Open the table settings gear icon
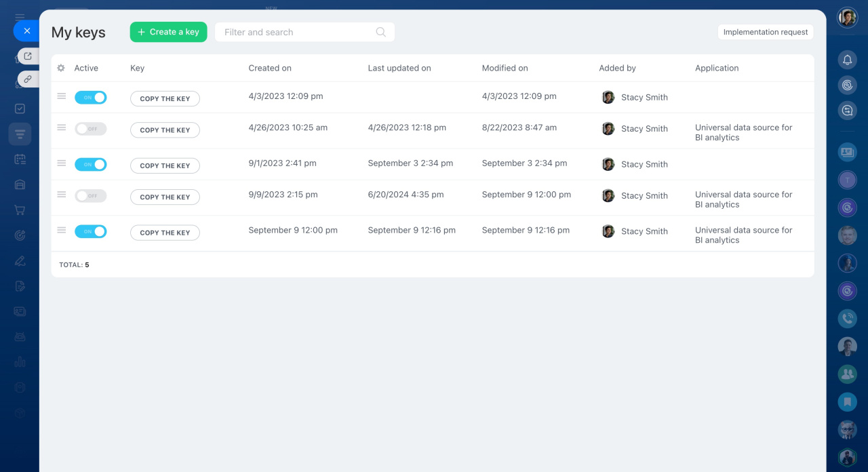The height and width of the screenshot is (472, 868). click(x=61, y=68)
